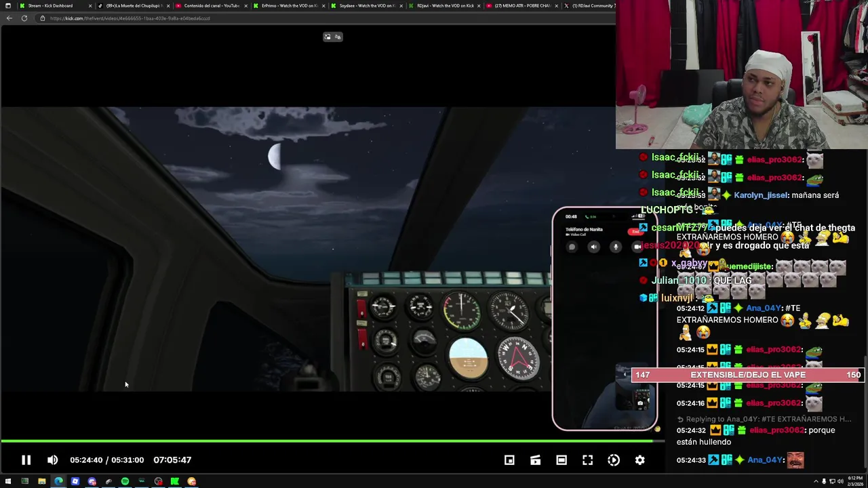Click elias_pro3062 in the porque están message
This screenshot has width=868, height=488.
tap(776, 430)
